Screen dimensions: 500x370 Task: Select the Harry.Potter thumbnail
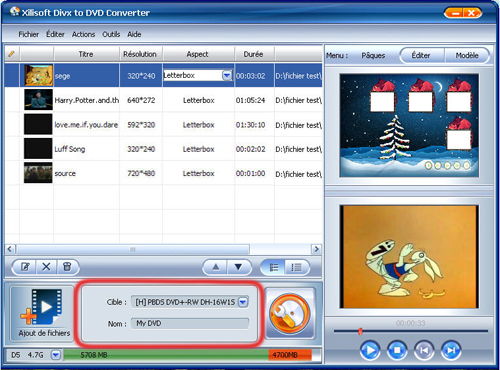click(x=38, y=100)
